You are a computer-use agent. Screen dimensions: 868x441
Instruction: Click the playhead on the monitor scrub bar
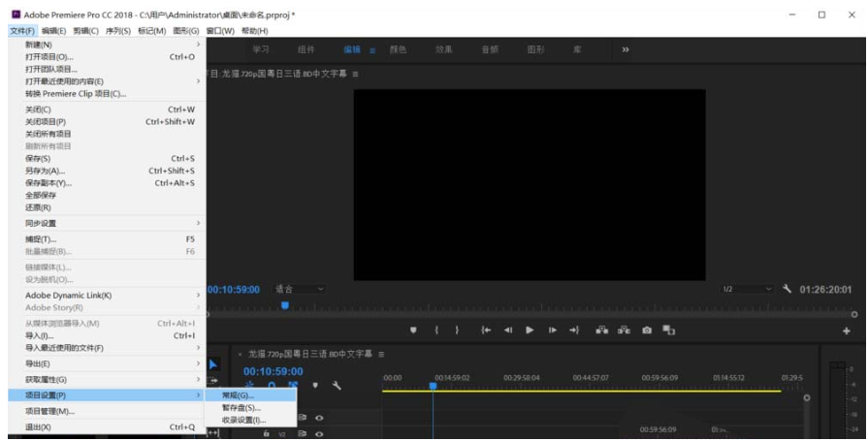[x=285, y=305]
